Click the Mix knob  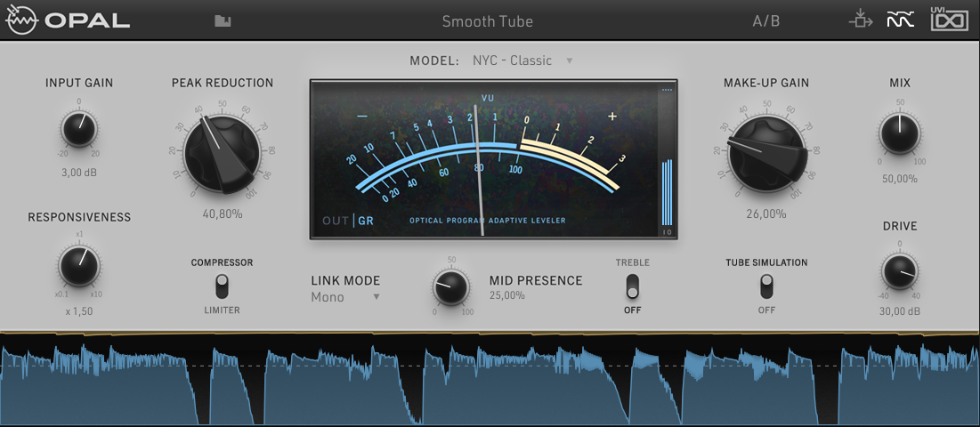point(899,134)
